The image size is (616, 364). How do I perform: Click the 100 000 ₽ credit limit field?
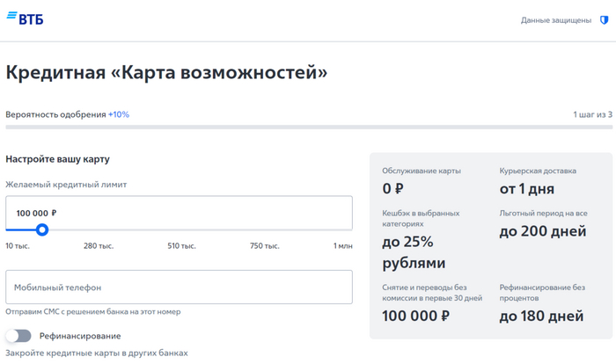coord(179,213)
